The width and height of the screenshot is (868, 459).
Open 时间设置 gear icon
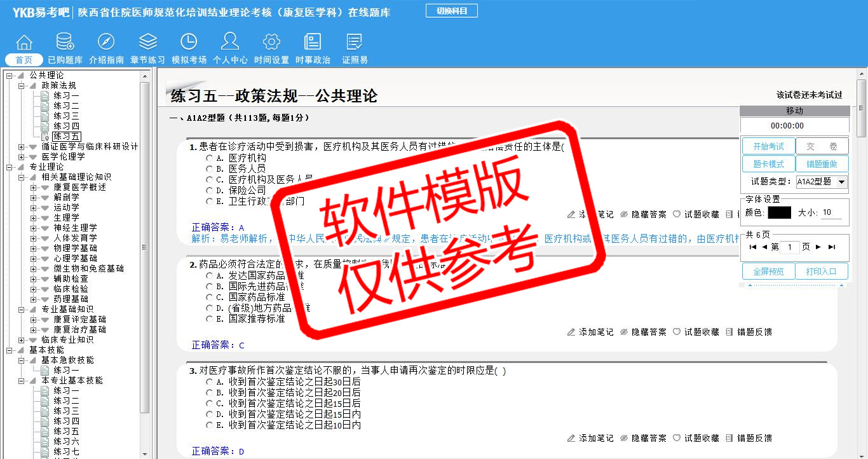(x=271, y=43)
